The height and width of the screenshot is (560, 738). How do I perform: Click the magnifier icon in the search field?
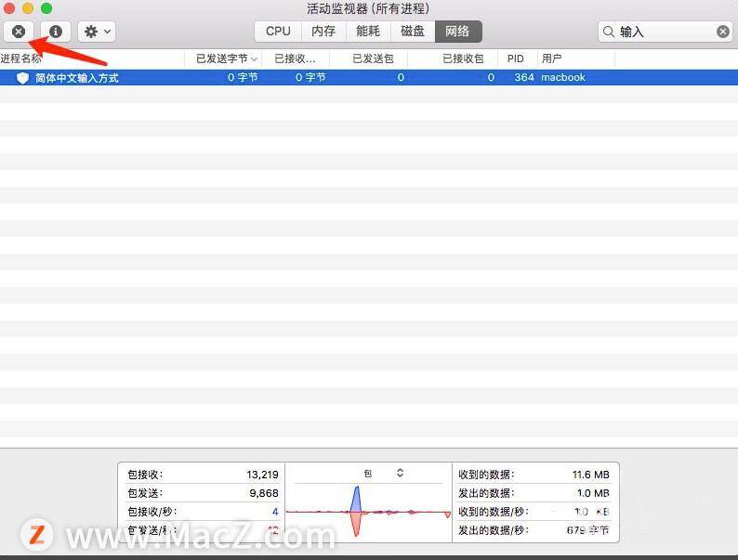point(609,32)
